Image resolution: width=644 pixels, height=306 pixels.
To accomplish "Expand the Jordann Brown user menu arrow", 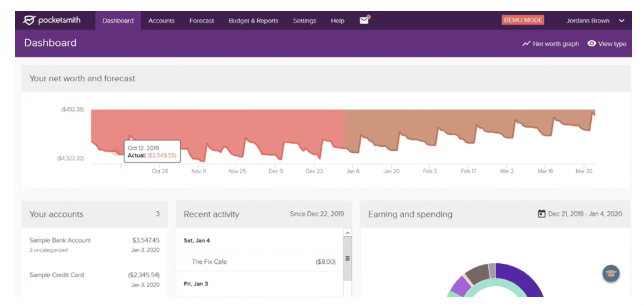I will pos(621,21).
